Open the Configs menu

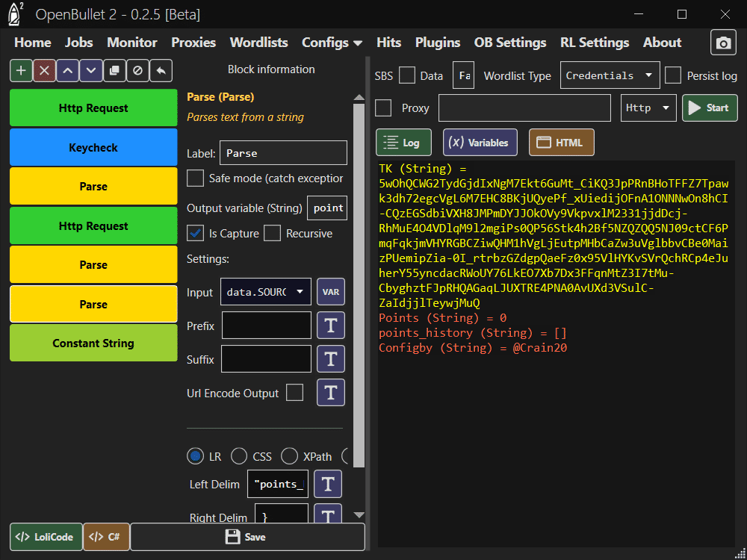332,43
